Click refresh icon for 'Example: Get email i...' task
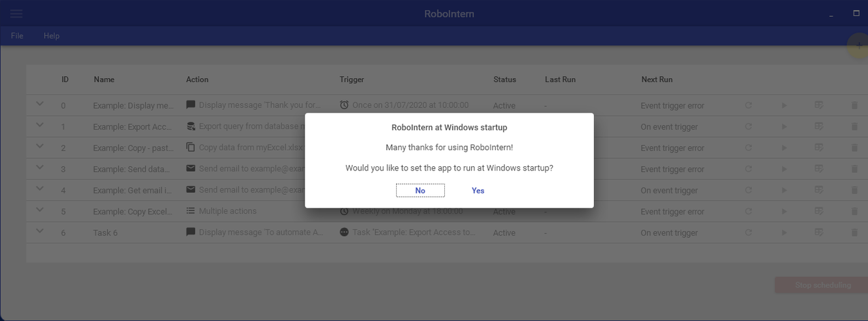Image resolution: width=868 pixels, height=321 pixels. click(x=748, y=190)
